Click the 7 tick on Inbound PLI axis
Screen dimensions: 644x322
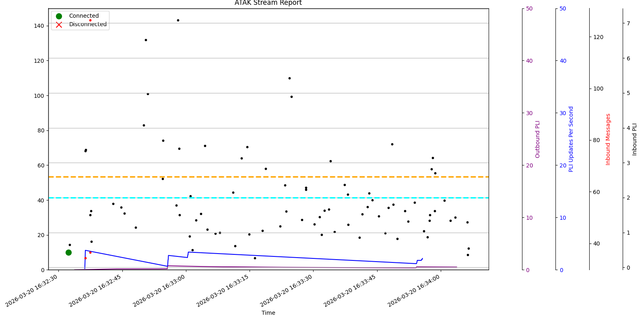tap(628, 23)
